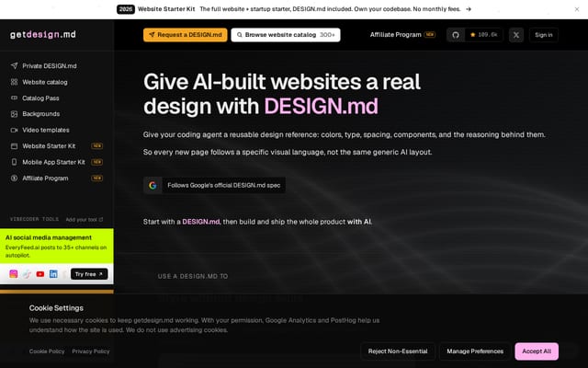
Task: Click the TikTok icon in the ad
Action: (27, 274)
